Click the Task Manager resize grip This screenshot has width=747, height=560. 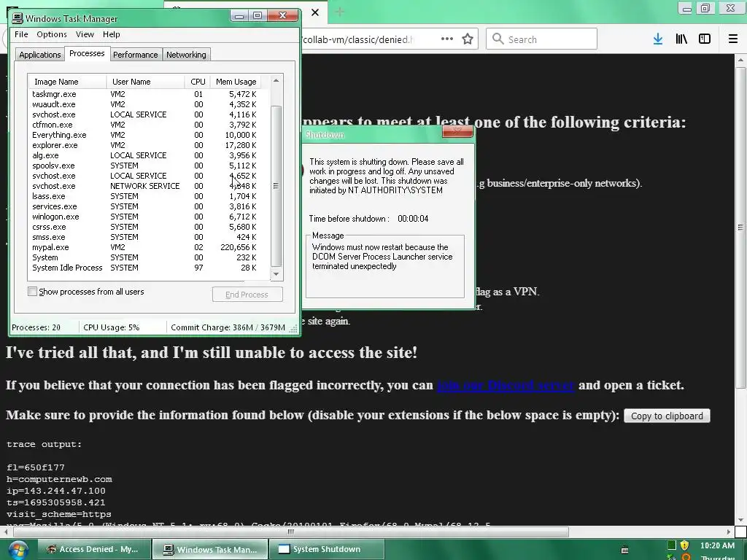pyautogui.click(x=293, y=328)
